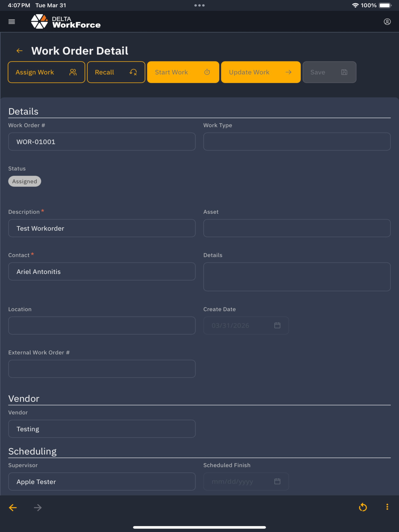Open the Supervisor field Apple Tester

tap(102, 482)
